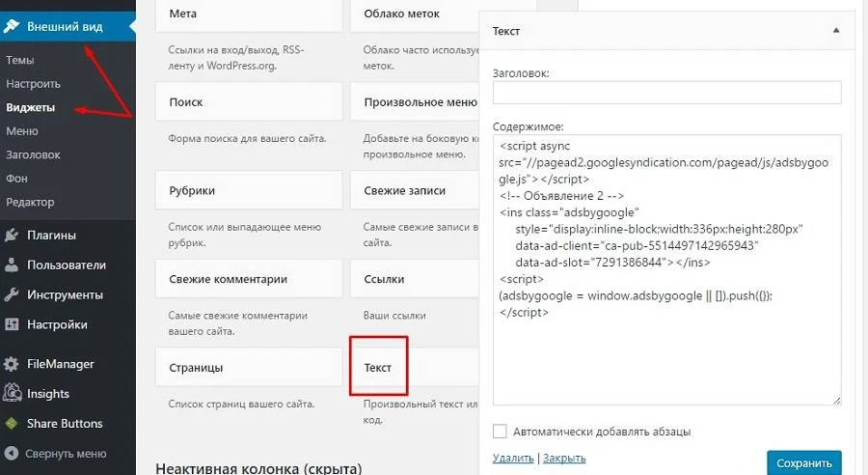
Task: Select the Ссылки widget
Action: pyautogui.click(x=415, y=279)
